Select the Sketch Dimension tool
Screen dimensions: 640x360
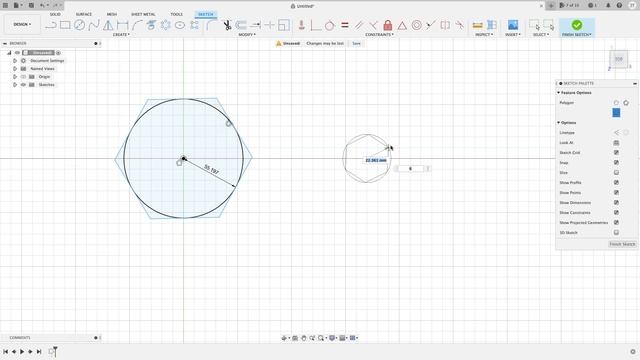click(122, 25)
